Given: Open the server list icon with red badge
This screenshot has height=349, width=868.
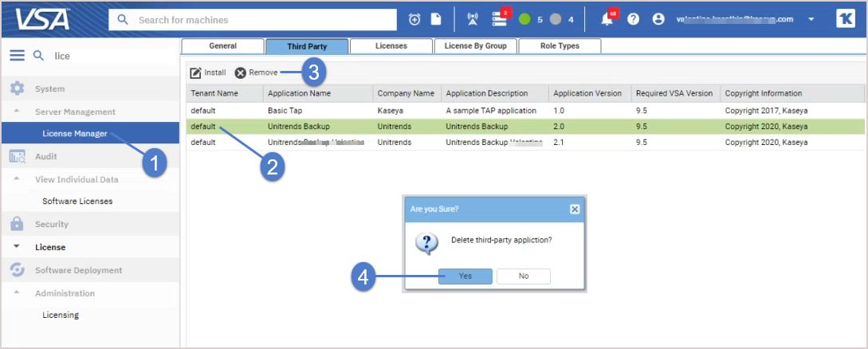Looking at the screenshot, I should (499, 18).
